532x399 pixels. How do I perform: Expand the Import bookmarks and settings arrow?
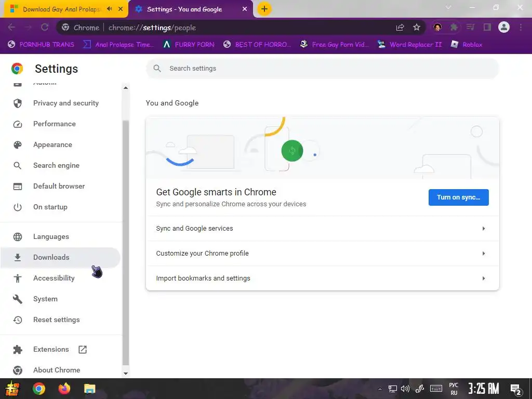coord(484,278)
